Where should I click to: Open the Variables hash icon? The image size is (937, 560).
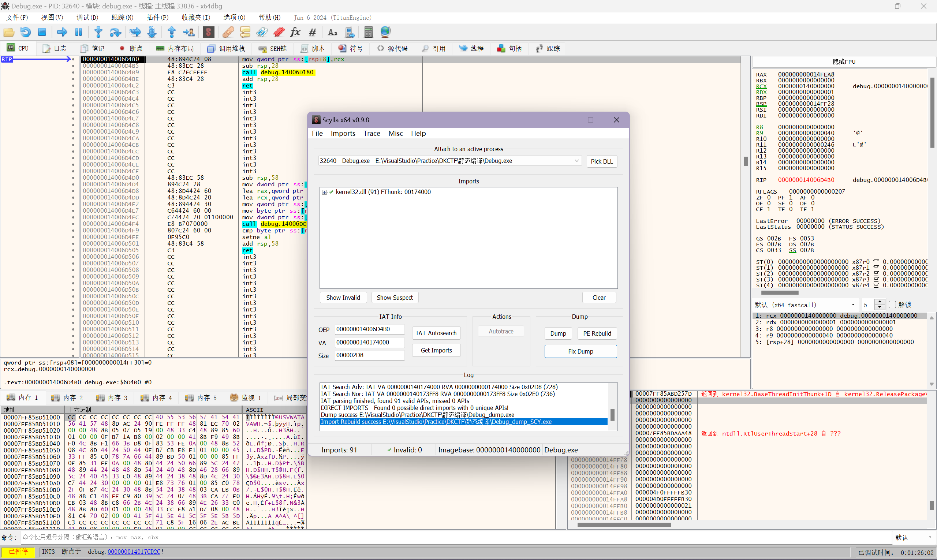point(313,32)
